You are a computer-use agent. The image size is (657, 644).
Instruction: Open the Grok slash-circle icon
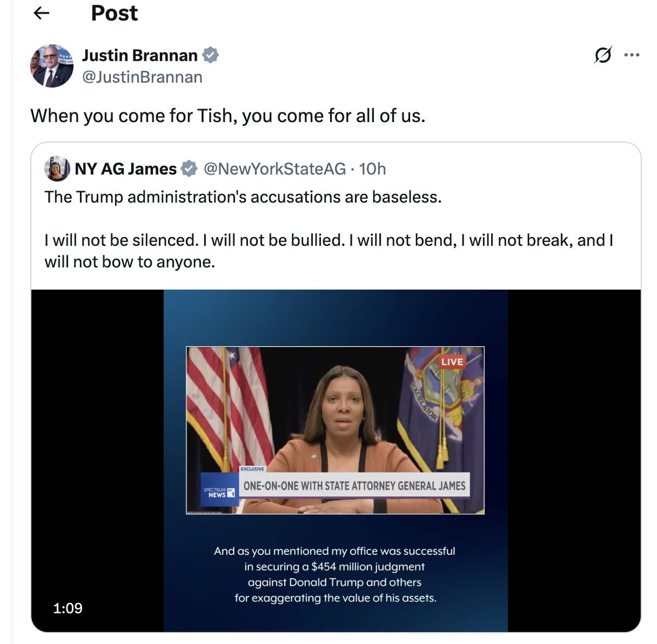coord(602,55)
